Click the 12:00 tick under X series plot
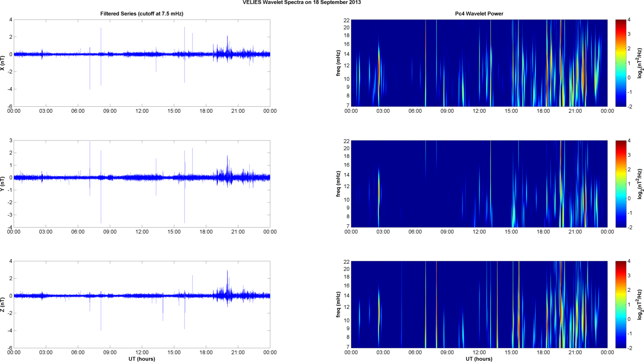 (x=142, y=111)
